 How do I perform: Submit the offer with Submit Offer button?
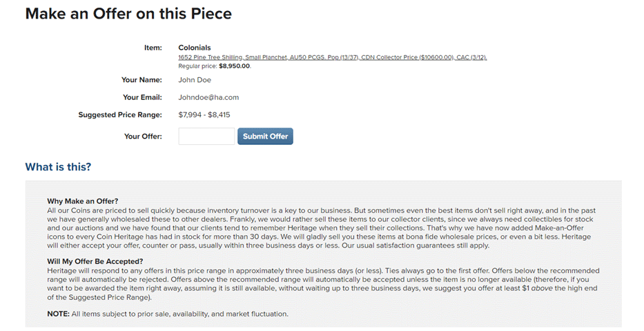[x=265, y=136]
